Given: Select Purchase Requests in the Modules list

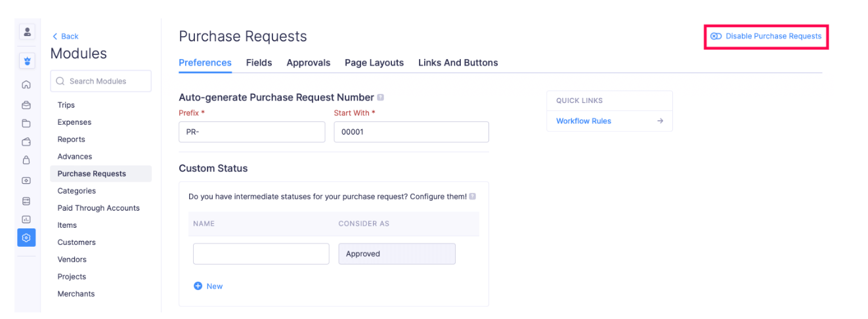Looking at the screenshot, I should click(100, 174).
